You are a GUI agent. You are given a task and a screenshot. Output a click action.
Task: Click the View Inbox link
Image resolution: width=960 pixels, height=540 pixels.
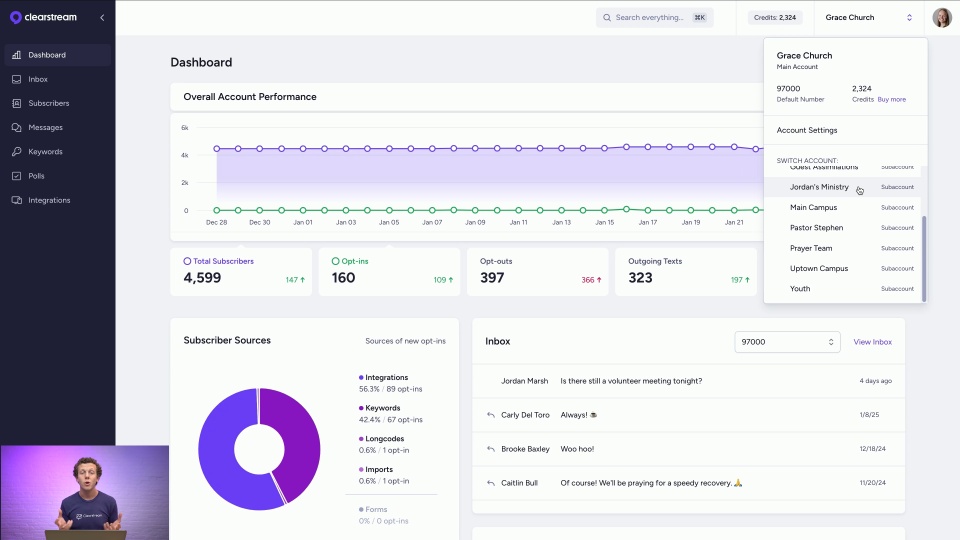click(x=872, y=342)
